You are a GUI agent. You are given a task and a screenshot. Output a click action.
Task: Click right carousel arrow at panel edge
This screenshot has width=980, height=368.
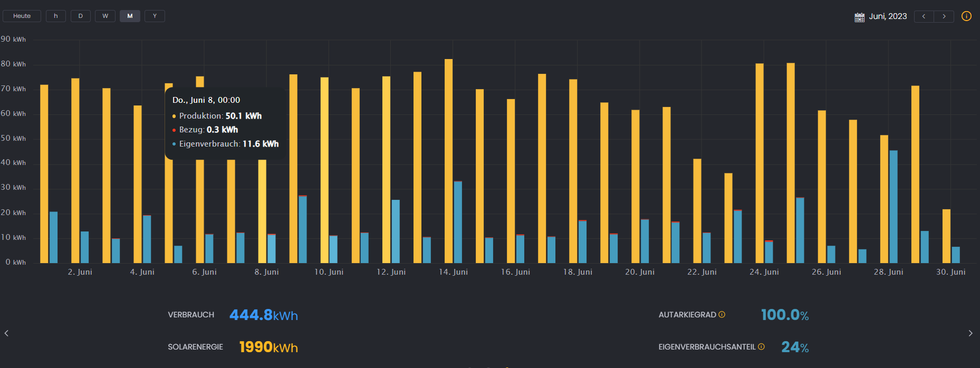click(x=971, y=333)
